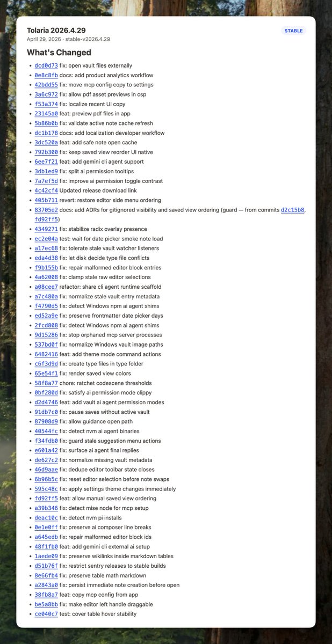Open commit ed52a9e frontmatter date picker
Image resolution: width=332 pixels, height=644 pixels.
point(46,316)
